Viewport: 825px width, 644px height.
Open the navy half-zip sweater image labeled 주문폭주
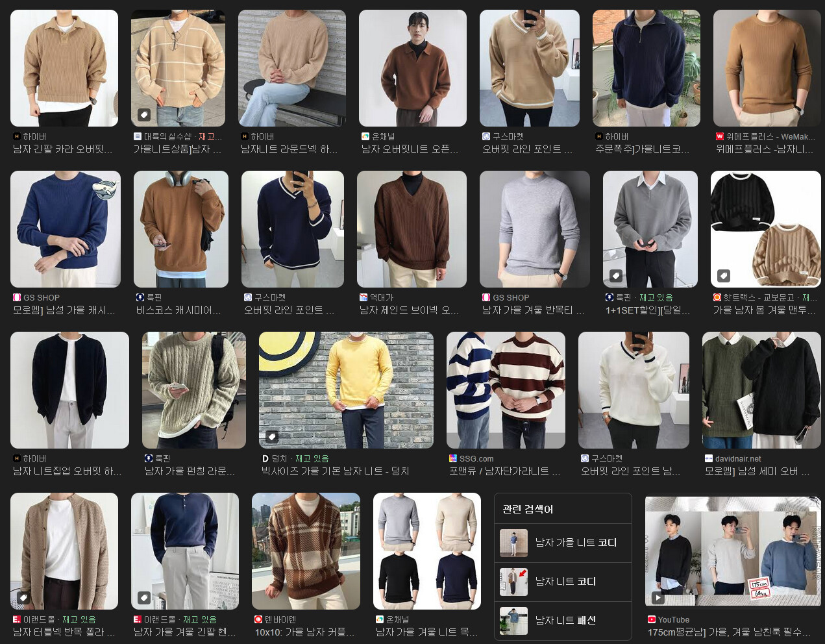pyautogui.click(x=646, y=68)
